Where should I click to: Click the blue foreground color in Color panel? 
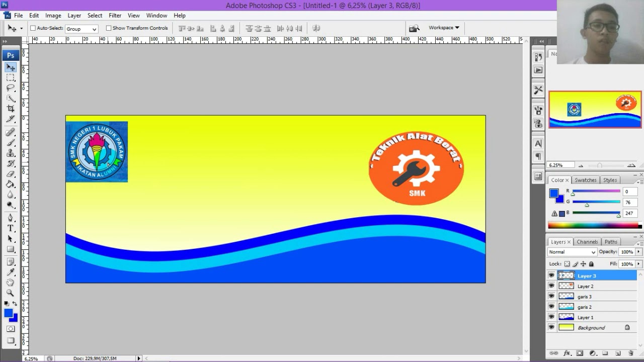(554, 193)
